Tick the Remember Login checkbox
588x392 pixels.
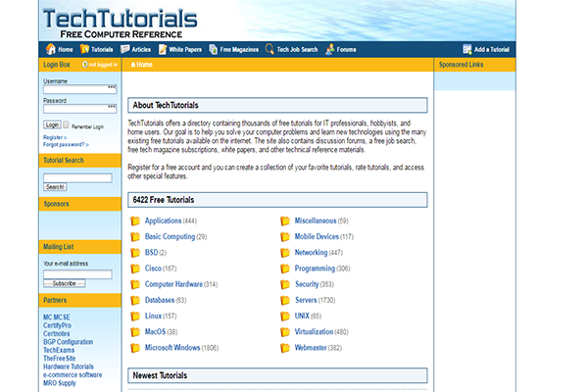[x=66, y=124]
